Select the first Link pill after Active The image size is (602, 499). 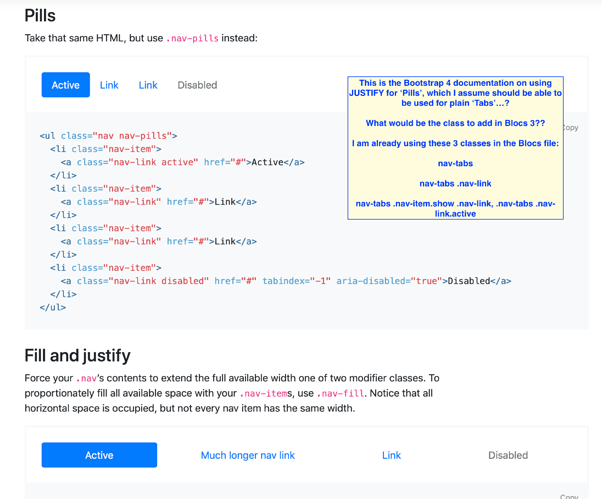pos(109,85)
